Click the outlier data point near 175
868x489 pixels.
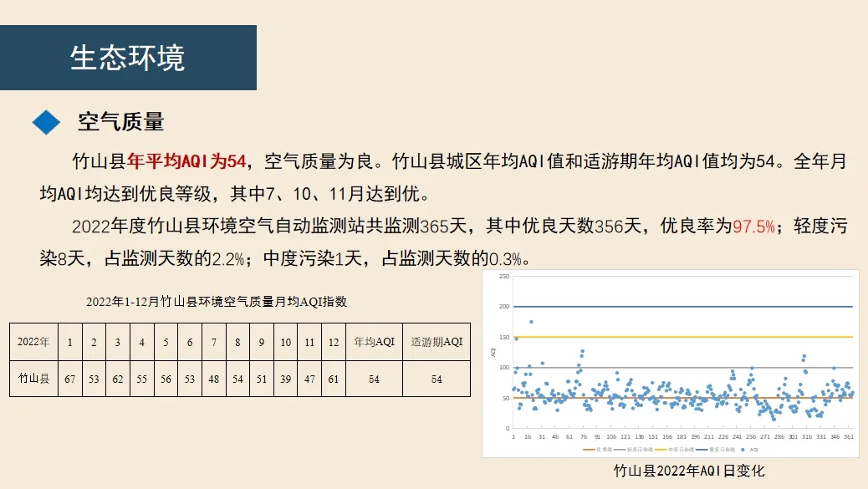pyautogui.click(x=532, y=321)
